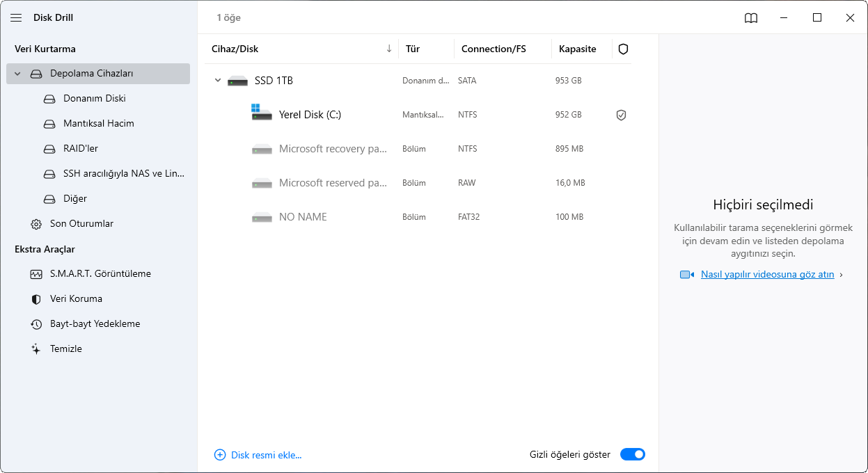The height and width of the screenshot is (473, 868).
Task: Sort by Kapasite column header
Action: click(x=578, y=49)
